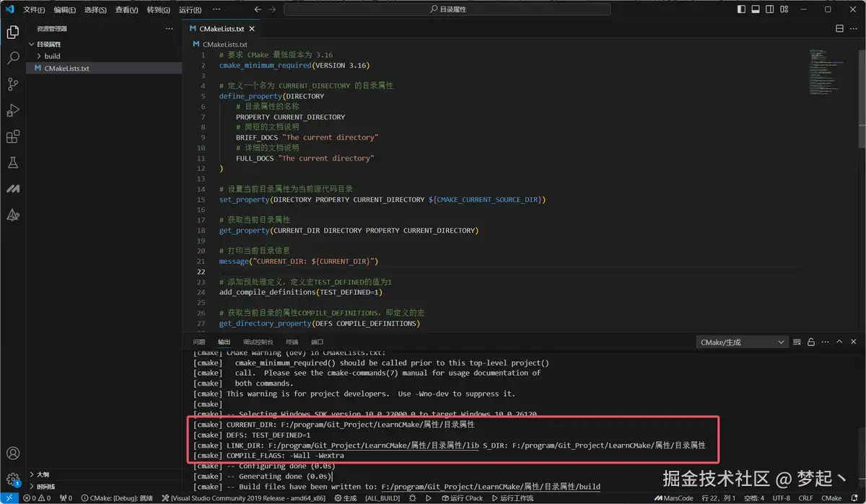Split the editor
This screenshot has width=866, height=504.
click(x=839, y=29)
